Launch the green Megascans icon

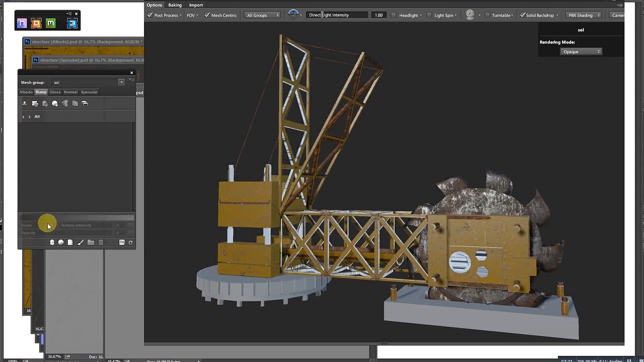(x=51, y=23)
